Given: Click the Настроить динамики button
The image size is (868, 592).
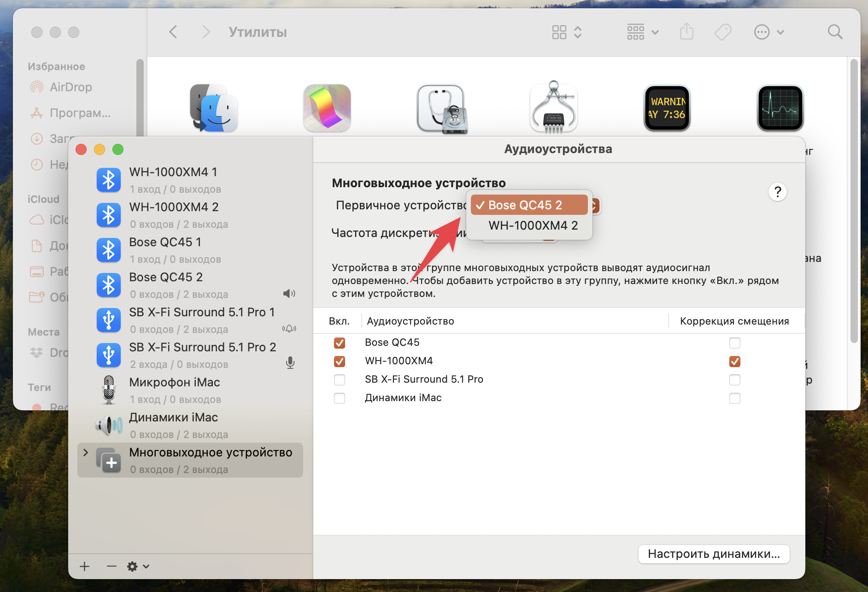Looking at the screenshot, I should click(714, 554).
